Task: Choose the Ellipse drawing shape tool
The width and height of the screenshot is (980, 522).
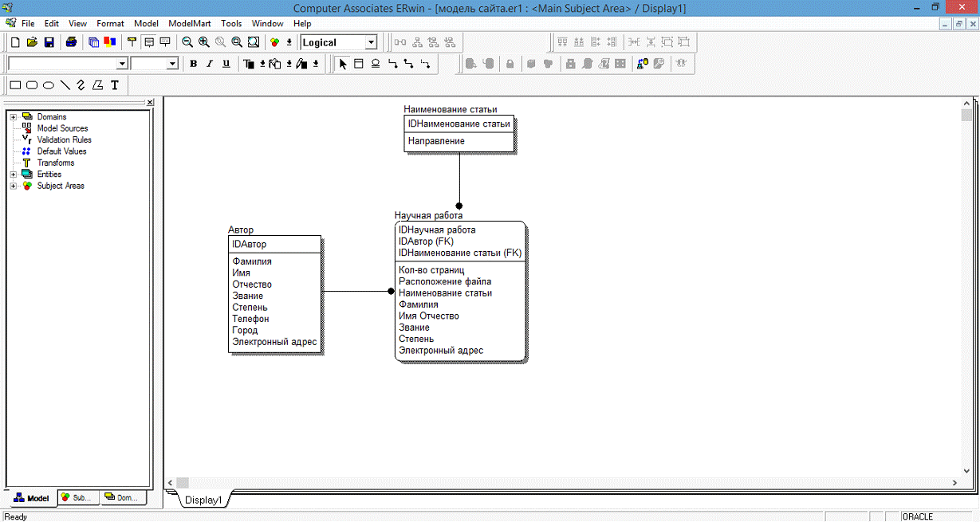Action: point(49,85)
